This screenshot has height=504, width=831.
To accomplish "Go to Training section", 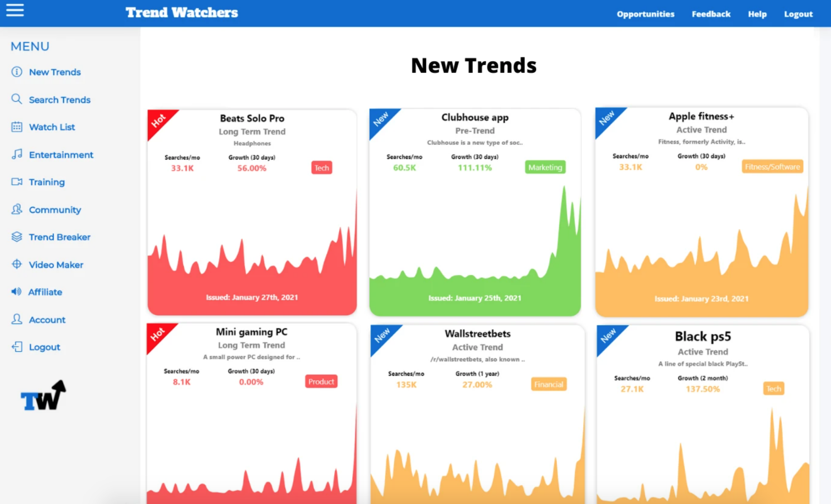I will coord(47,182).
